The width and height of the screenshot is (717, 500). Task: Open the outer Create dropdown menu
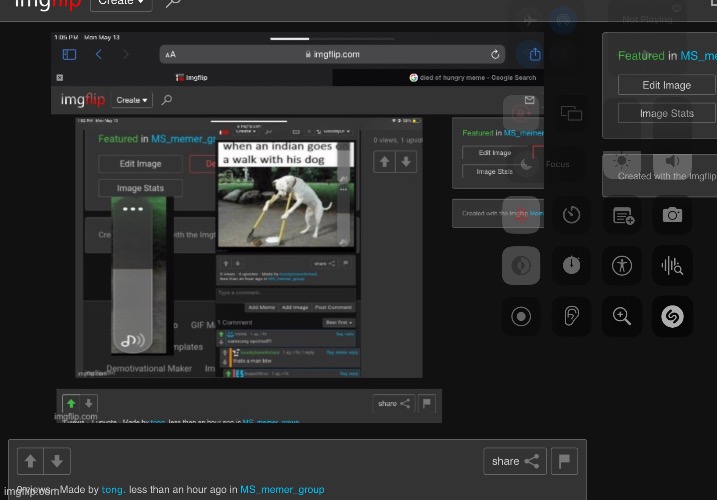click(x=121, y=3)
